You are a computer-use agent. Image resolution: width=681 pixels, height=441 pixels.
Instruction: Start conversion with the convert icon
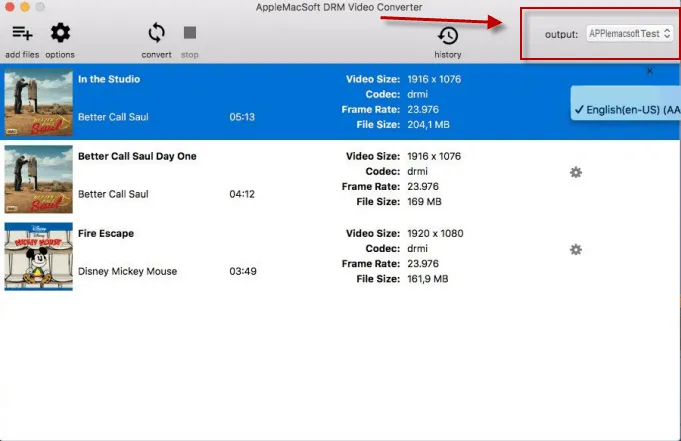pos(156,34)
